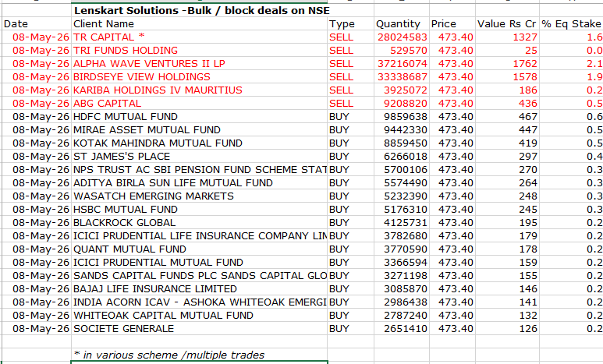Screen dimensions: 603x364
Task: Click the 'Client Name' header cell
Action: [199, 24]
